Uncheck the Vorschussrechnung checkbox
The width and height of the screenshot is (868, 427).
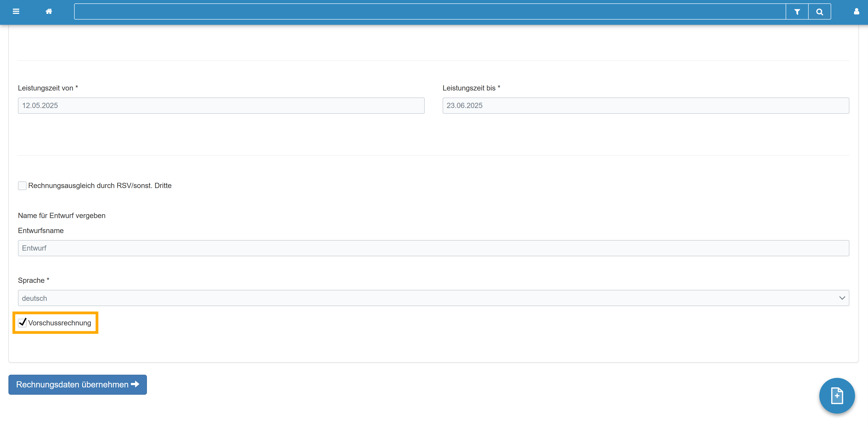(22, 323)
